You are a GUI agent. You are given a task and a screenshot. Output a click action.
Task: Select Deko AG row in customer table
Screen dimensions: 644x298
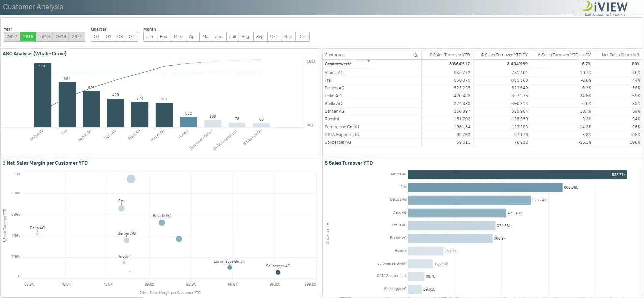(x=482, y=96)
